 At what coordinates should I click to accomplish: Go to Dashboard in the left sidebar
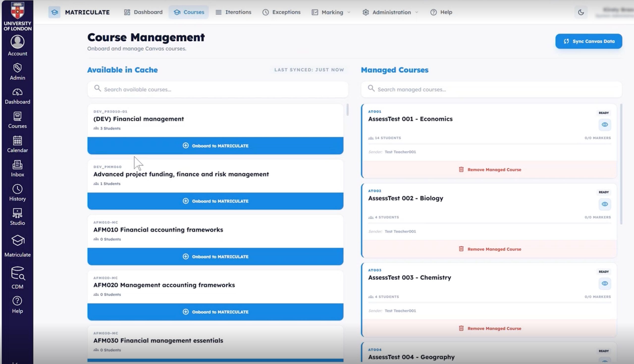coord(17,96)
